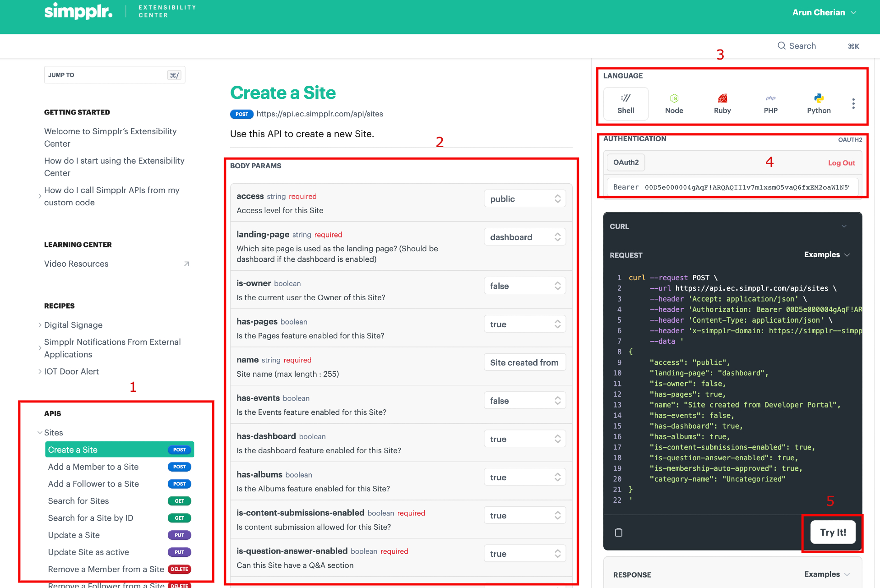Open the has-pages true/false selector

[x=524, y=324]
